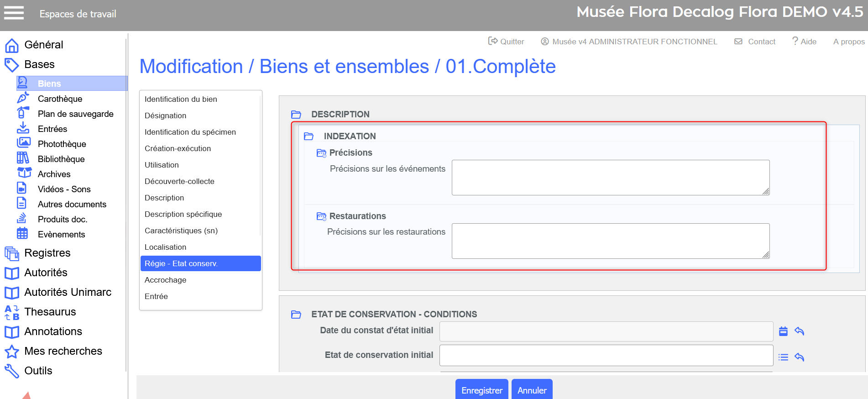This screenshot has width=868, height=399.
Task: Click into Précisions sur les événements field
Action: click(x=610, y=178)
